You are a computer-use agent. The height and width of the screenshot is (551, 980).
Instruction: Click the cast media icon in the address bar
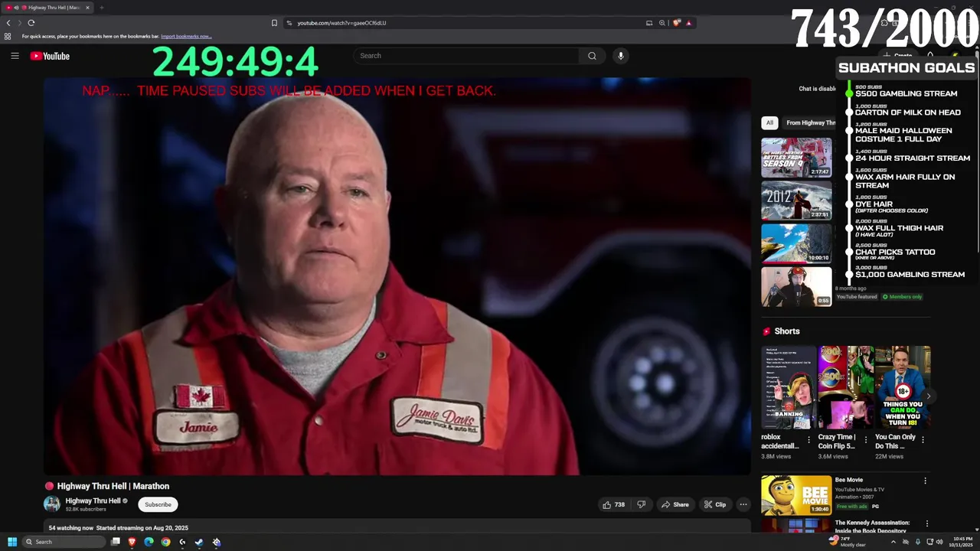click(x=649, y=23)
